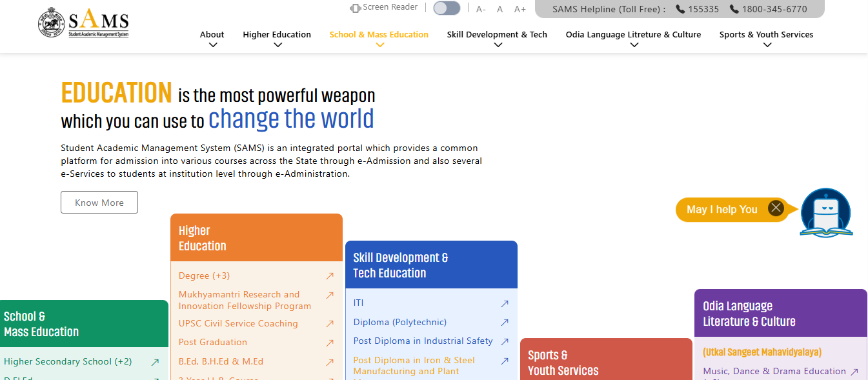Screen dimensions: 868x380
Task: Click the phone icon beside 1800-345-6770
Action: 734,9
